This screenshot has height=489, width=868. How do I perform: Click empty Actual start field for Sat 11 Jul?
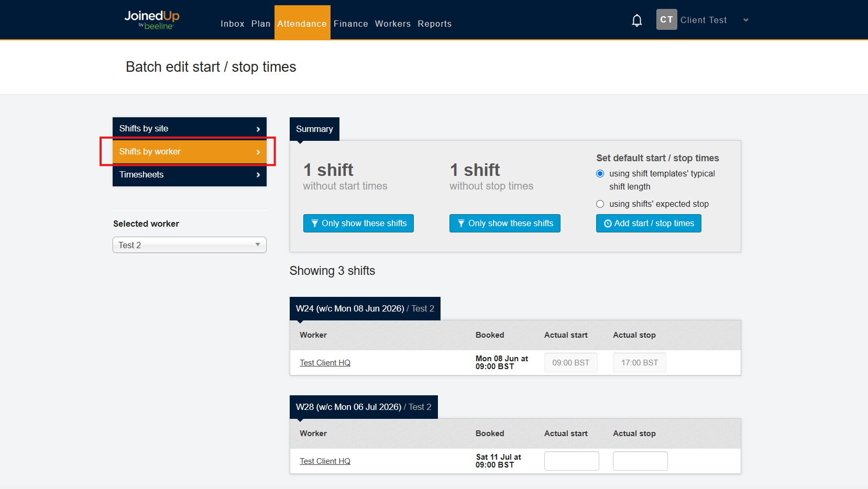(x=572, y=461)
